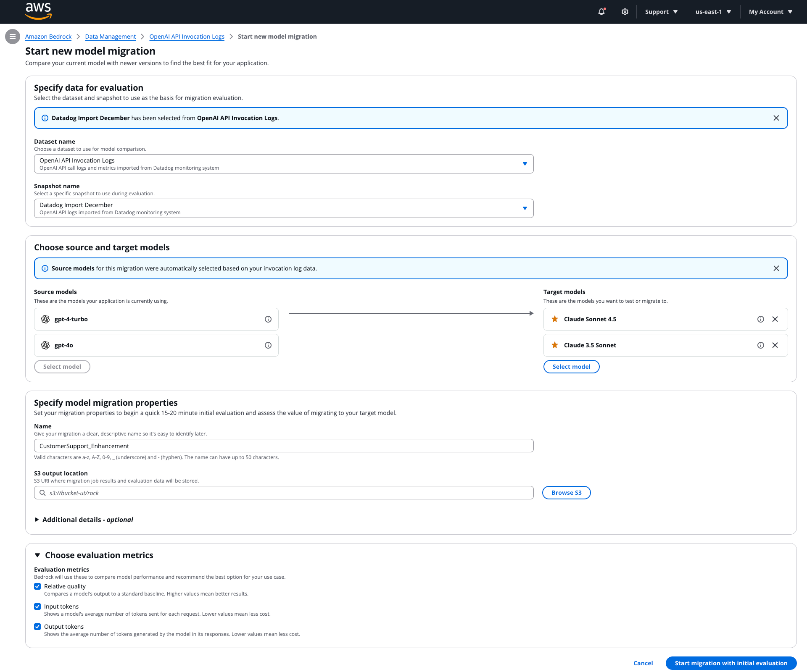Viewport: 807px width, 672px height.
Task: Expand Additional details optional section
Action: (x=84, y=520)
